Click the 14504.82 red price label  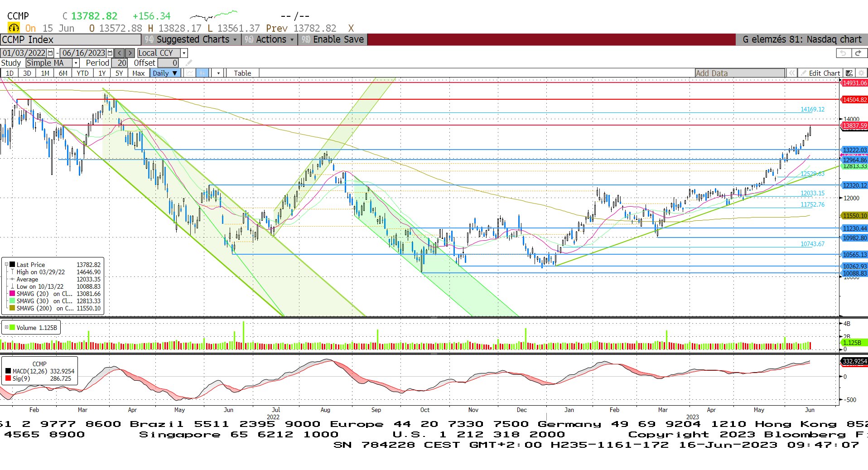pos(854,100)
